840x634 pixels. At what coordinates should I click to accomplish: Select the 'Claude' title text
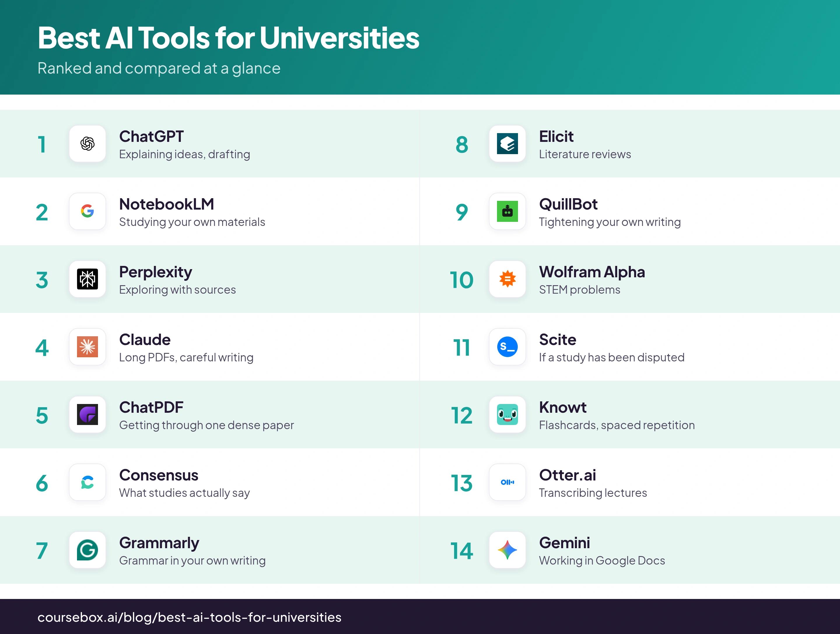[x=145, y=339]
